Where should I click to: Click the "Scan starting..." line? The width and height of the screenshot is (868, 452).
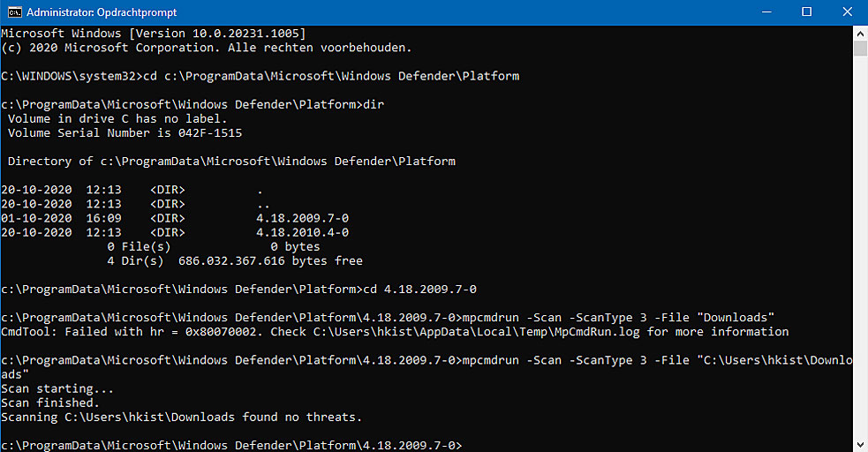click(x=57, y=388)
